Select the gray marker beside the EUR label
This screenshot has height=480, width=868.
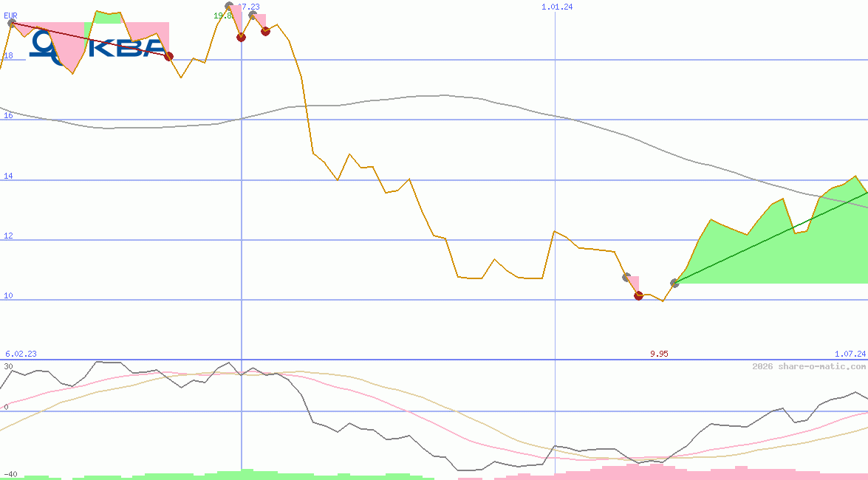[x=11, y=24]
